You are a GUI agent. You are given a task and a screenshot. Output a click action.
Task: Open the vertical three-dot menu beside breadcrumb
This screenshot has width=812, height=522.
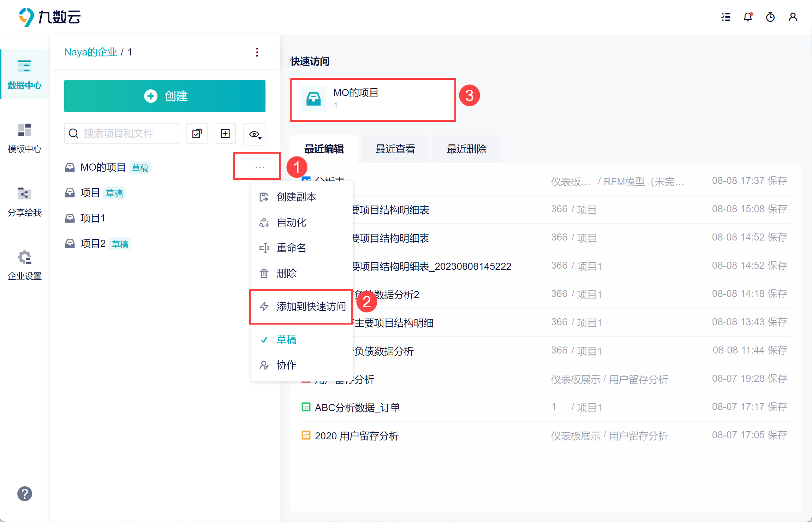pos(257,52)
